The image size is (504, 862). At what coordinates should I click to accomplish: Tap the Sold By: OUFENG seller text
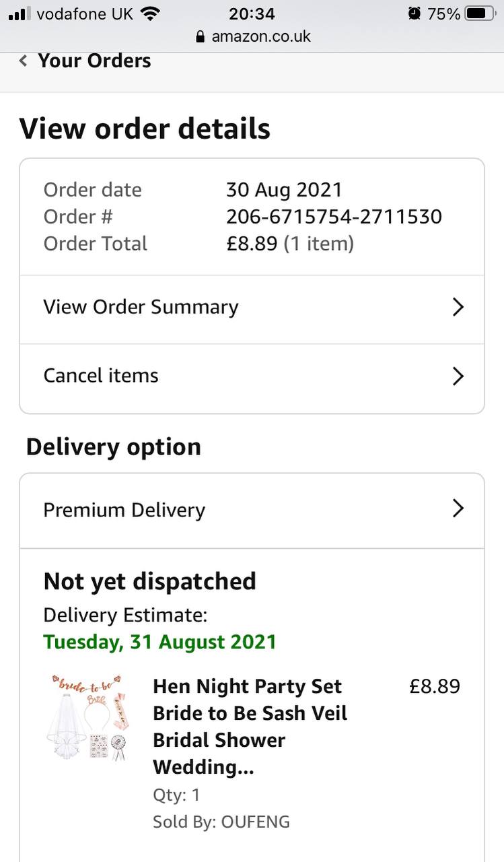(221, 822)
